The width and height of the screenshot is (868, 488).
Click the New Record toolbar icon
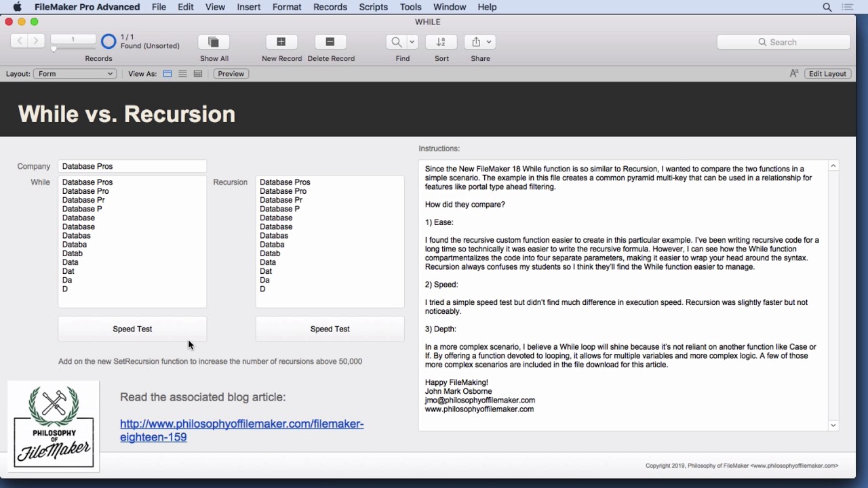(281, 42)
